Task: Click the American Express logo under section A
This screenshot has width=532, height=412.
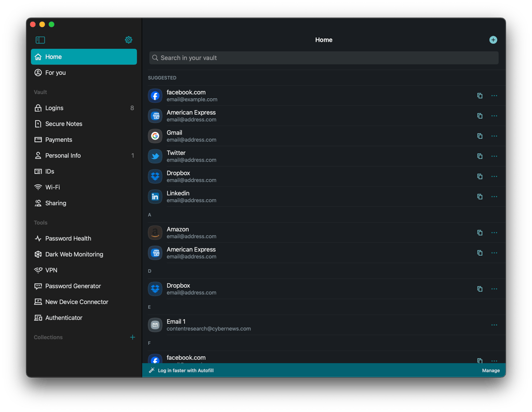Action: (155, 253)
